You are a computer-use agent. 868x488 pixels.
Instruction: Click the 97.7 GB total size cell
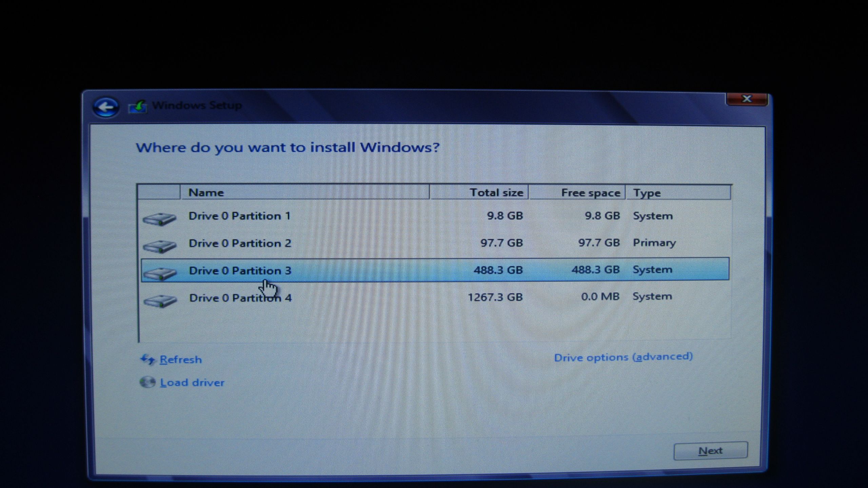[x=501, y=243]
